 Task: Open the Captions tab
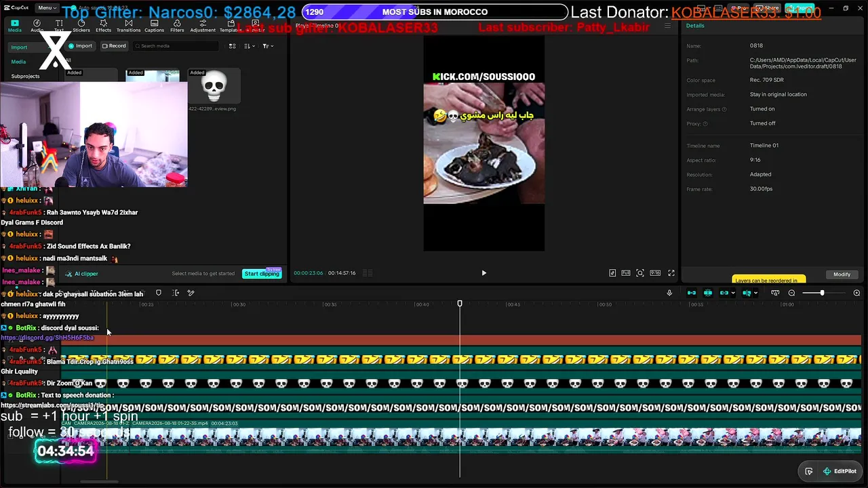(x=154, y=26)
